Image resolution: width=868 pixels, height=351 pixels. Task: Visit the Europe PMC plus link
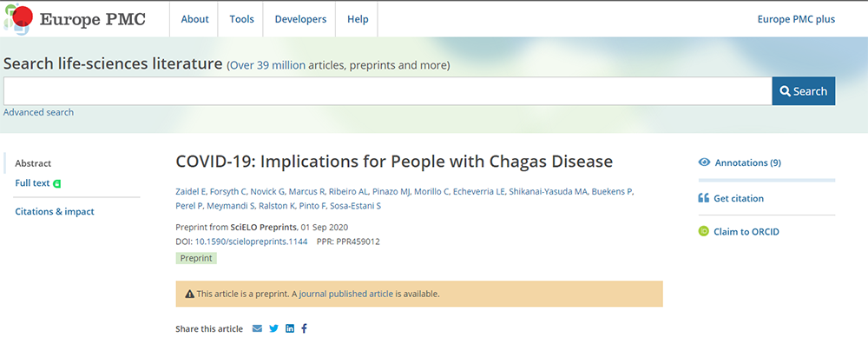click(796, 19)
